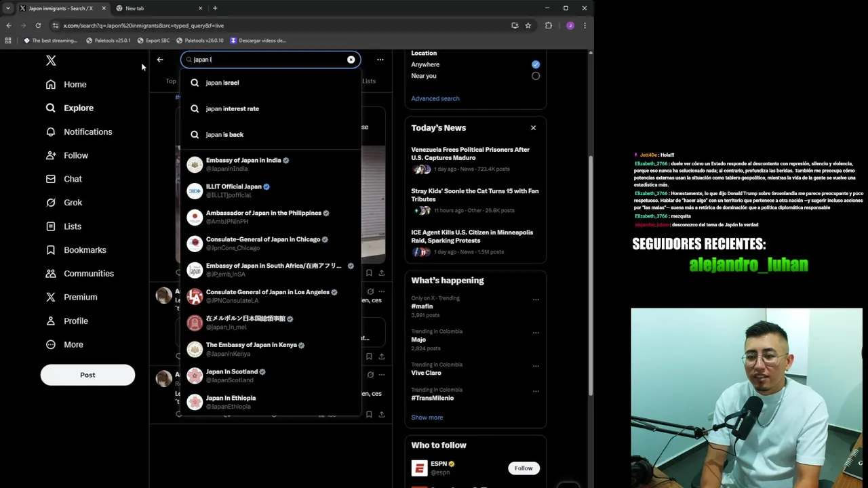Open trending topic Vive Claro

pos(426,373)
